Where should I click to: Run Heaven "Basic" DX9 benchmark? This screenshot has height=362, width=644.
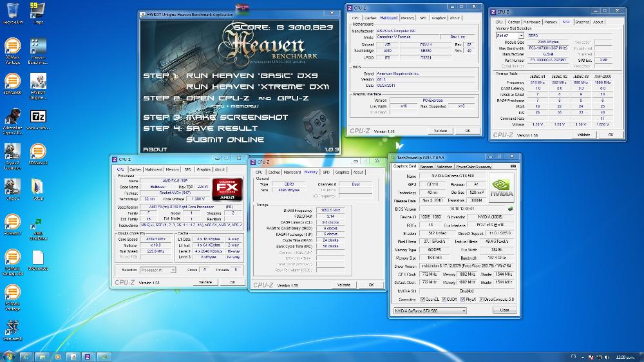tap(252, 75)
